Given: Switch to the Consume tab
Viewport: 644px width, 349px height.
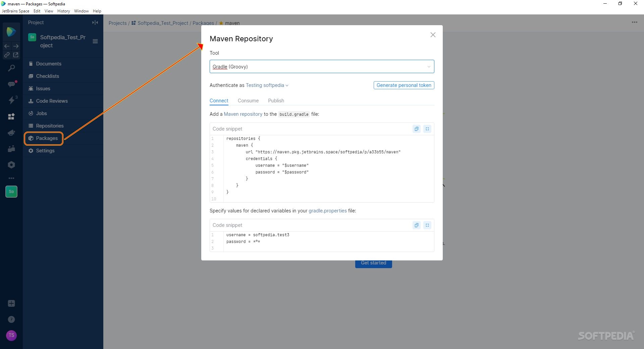Looking at the screenshot, I should 248,101.
